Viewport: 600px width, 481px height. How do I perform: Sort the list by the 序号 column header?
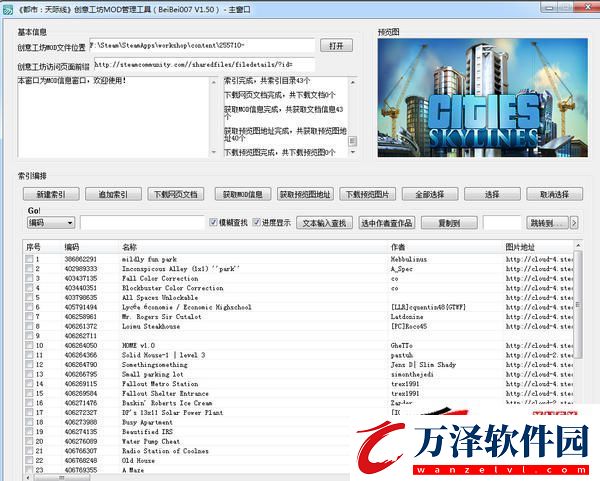coord(42,247)
